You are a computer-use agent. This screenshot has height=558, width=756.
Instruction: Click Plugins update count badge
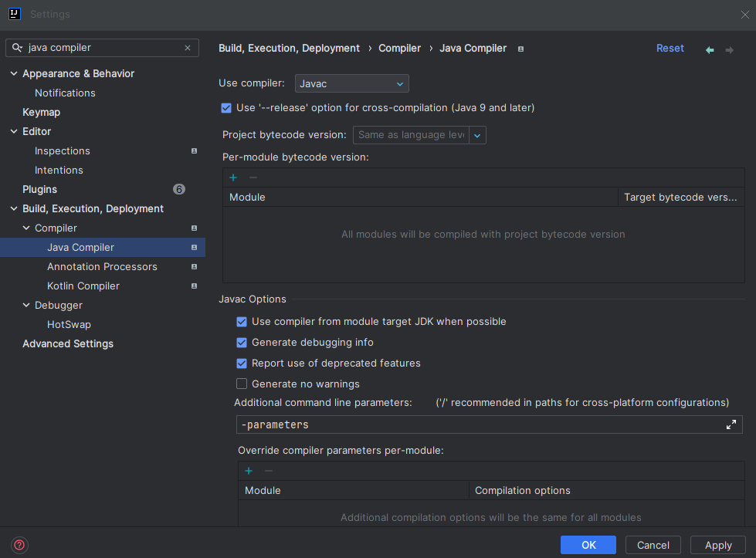pos(179,189)
